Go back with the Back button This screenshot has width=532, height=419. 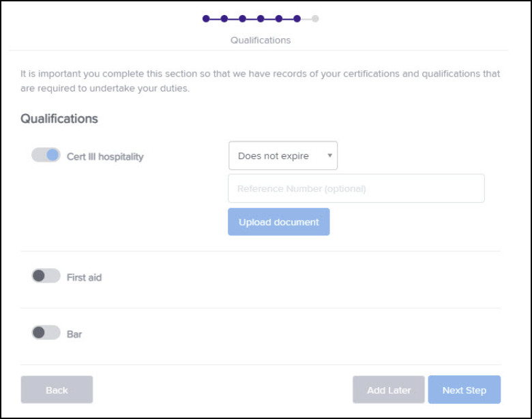tap(57, 390)
